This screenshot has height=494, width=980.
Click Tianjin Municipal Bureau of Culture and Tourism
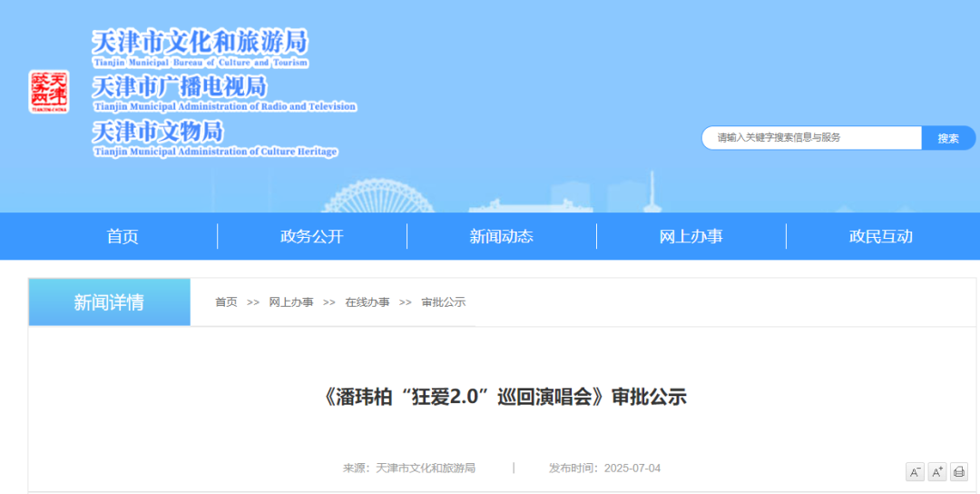[x=201, y=63]
